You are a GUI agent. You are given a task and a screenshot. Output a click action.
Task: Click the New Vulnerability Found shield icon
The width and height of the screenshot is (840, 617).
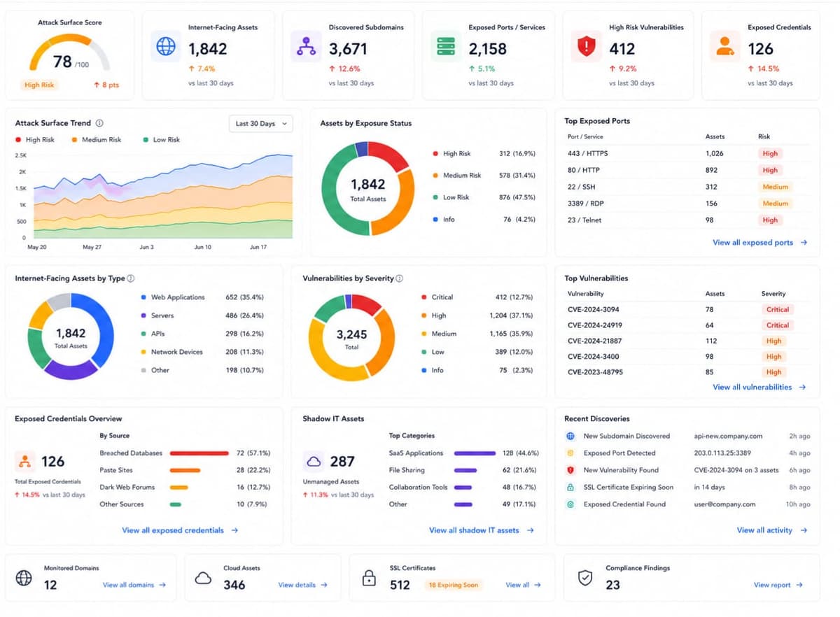click(x=570, y=470)
